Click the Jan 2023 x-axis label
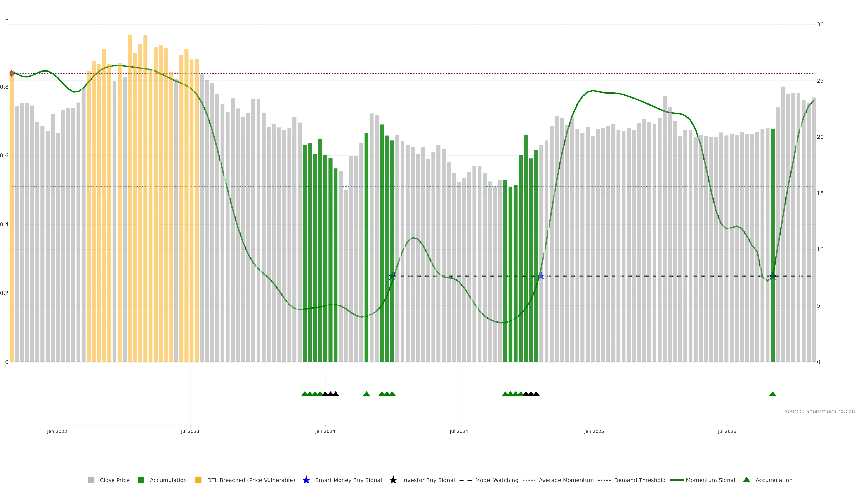The image size is (868, 488). point(57,432)
